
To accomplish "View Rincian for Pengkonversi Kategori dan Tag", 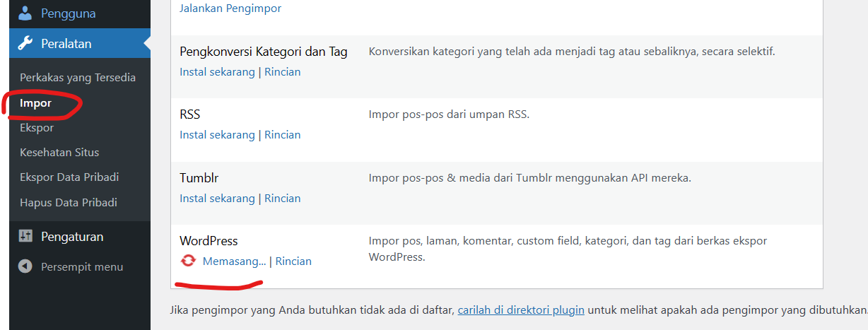I will coord(282,71).
